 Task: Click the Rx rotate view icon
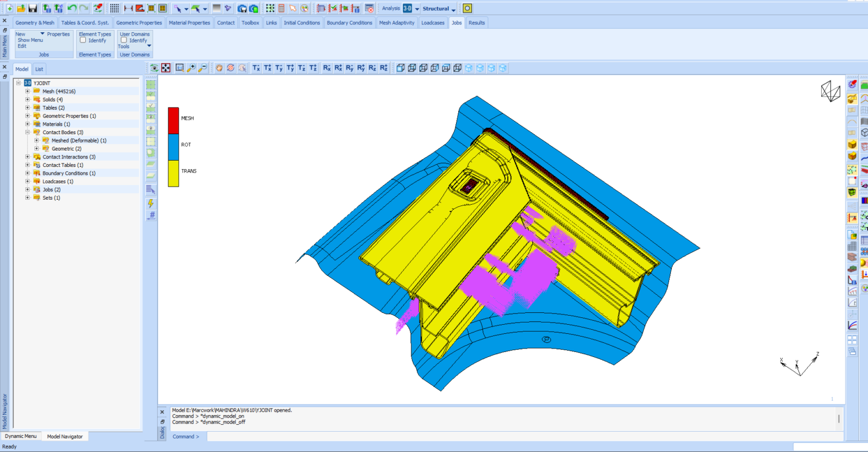[327, 68]
